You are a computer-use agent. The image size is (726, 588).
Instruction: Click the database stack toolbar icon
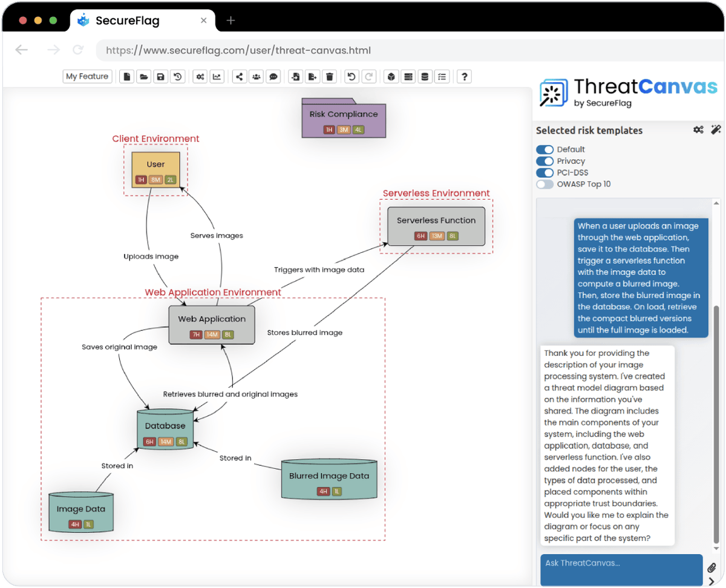coord(425,77)
